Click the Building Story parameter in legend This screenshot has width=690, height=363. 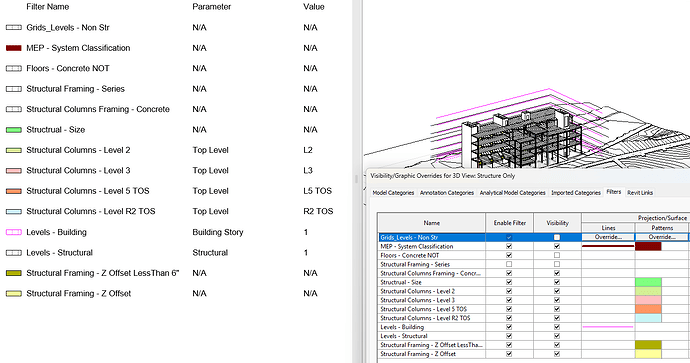coord(218,232)
